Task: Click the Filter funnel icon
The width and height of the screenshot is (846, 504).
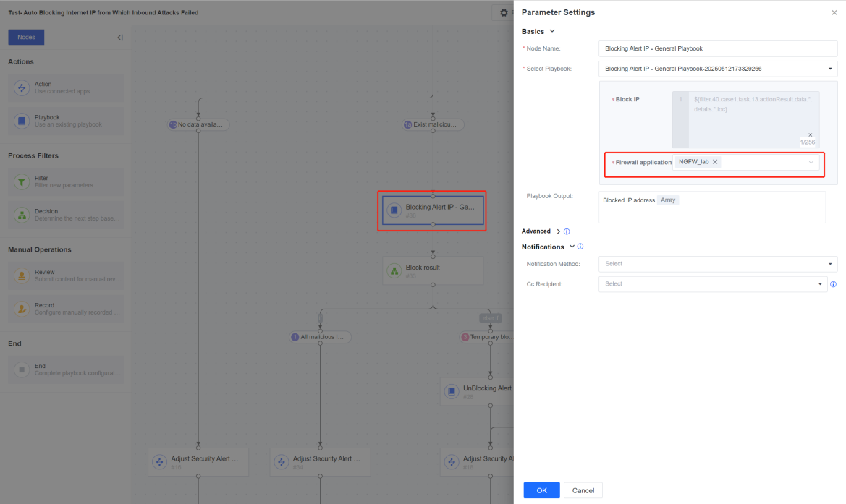Action: tap(22, 181)
